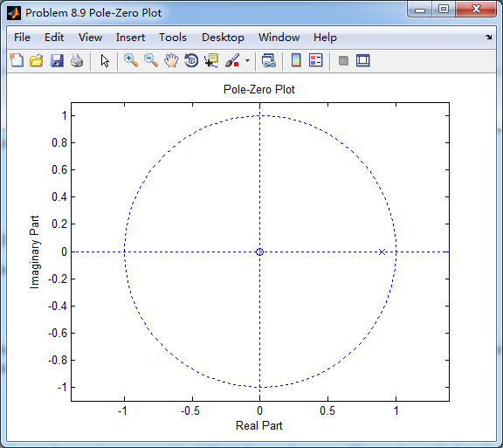This screenshot has height=448, width=503.
Task: Insert a colorbar via toolbar icon
Action: 296,60
